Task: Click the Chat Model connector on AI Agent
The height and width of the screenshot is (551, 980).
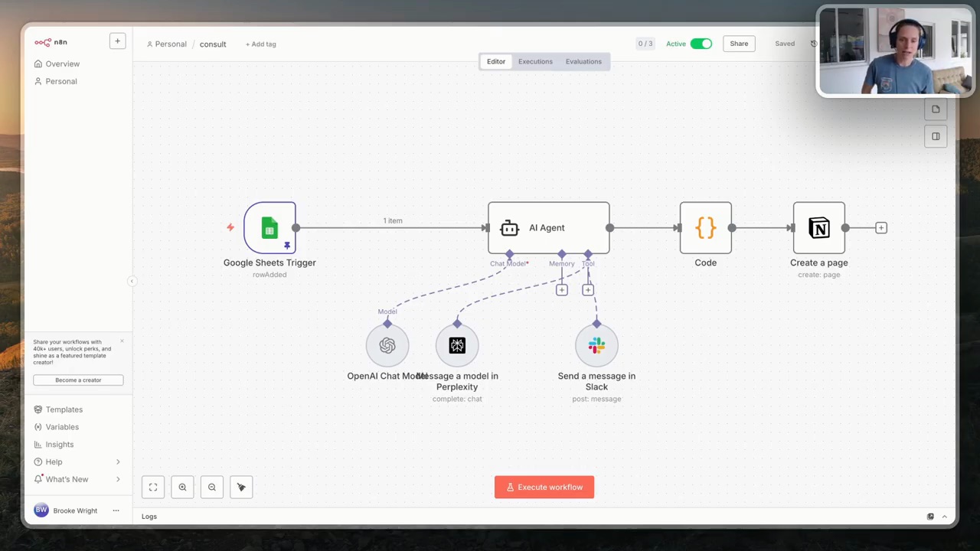Action: 509,254
